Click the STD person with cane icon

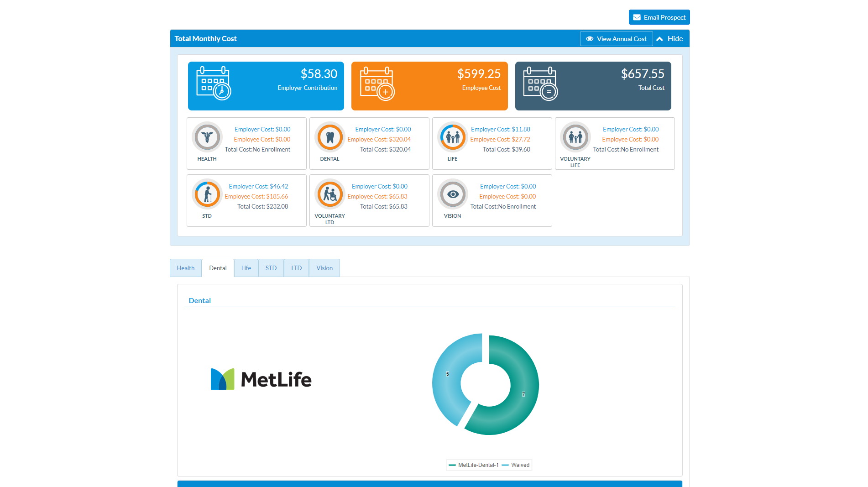pyautogui.click(x=207, y=194)
